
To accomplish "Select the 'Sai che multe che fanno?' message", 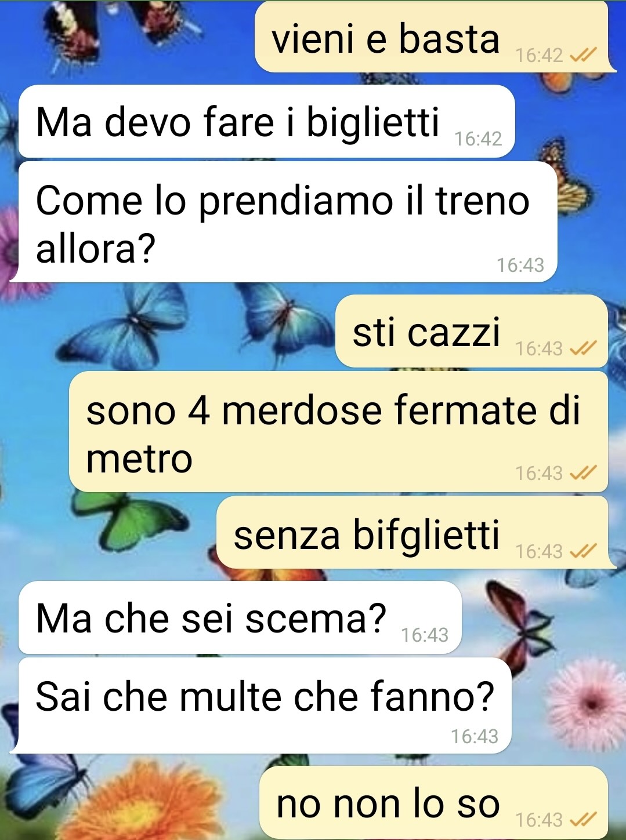I will coord(261,706).
